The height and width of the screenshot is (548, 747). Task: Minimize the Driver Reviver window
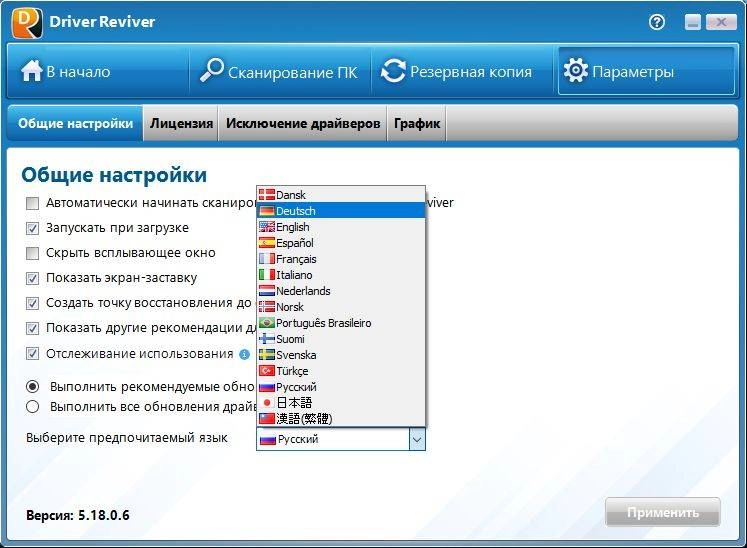point(693,22)
